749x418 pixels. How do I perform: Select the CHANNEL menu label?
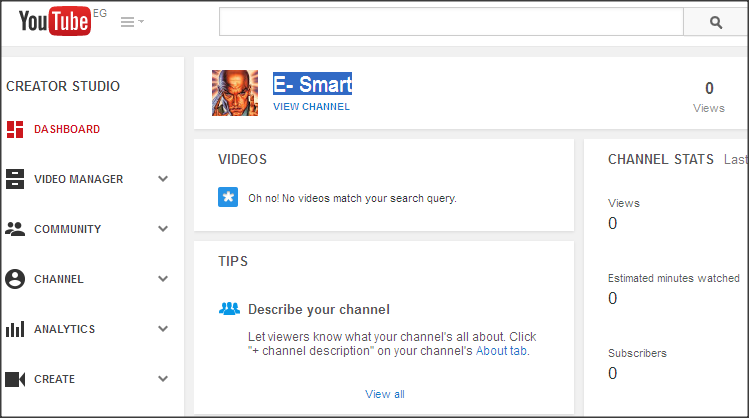[x=59, y=279]
